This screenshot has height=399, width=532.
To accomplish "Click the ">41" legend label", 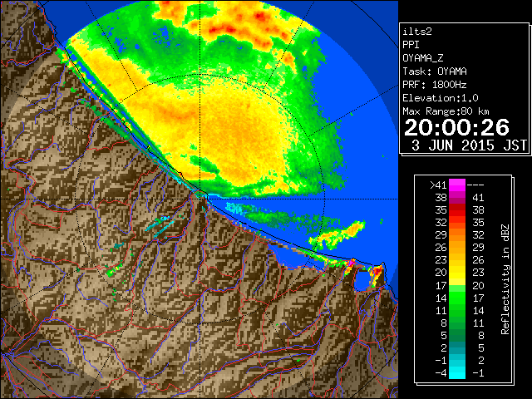I will click(x=438, y=185).
